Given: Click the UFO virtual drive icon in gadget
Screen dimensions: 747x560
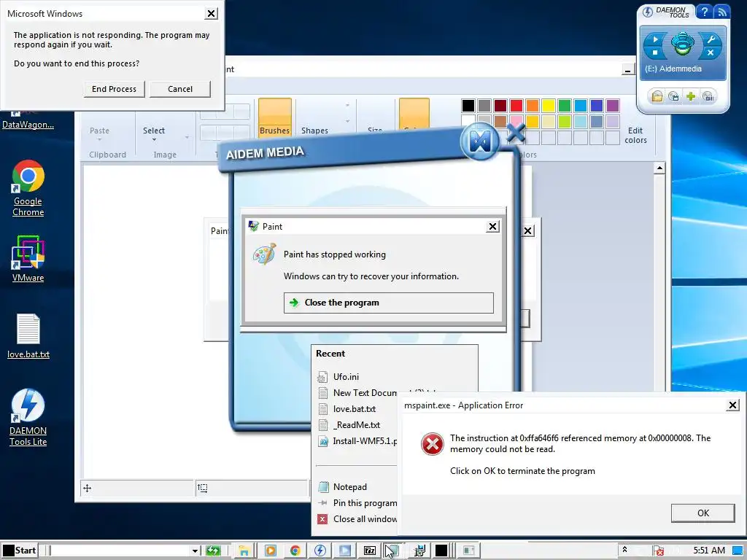Looking at the screenshot, I should [x=683, y=44].
